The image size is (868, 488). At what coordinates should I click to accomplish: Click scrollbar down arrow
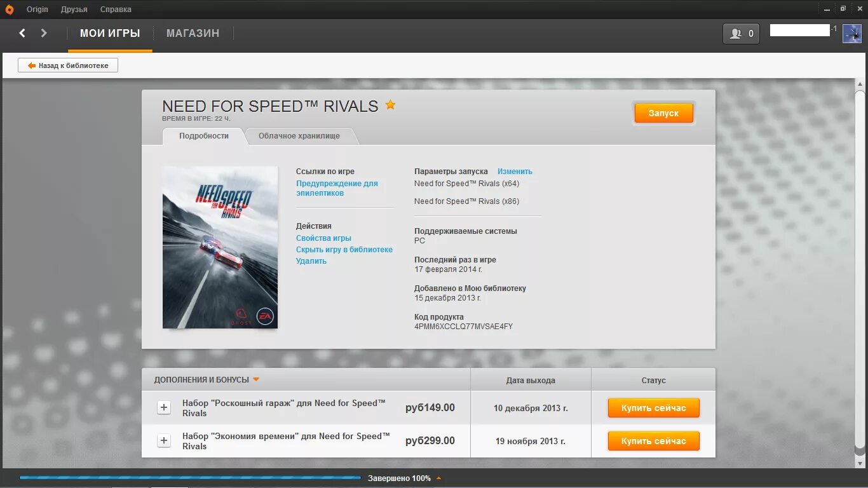tap(860, 464)
